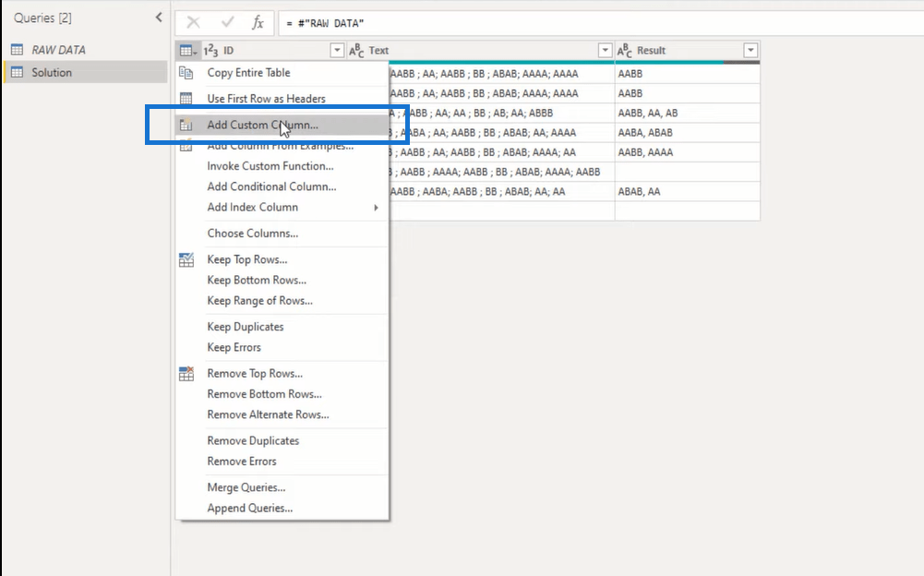Click the Queries [2] pane title
The image size is (924, 576).
coord(42,18)
